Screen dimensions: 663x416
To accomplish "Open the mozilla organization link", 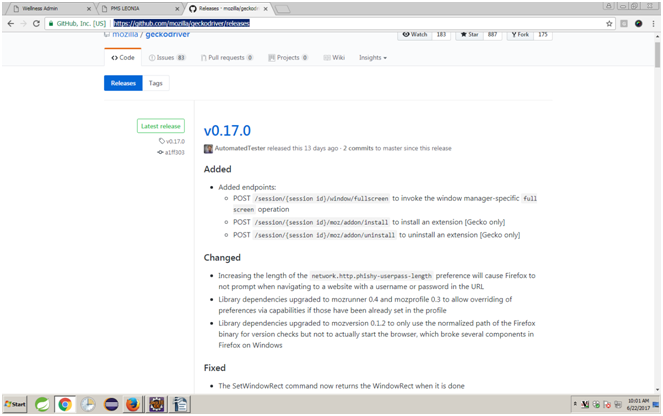I will coord(125,34).
